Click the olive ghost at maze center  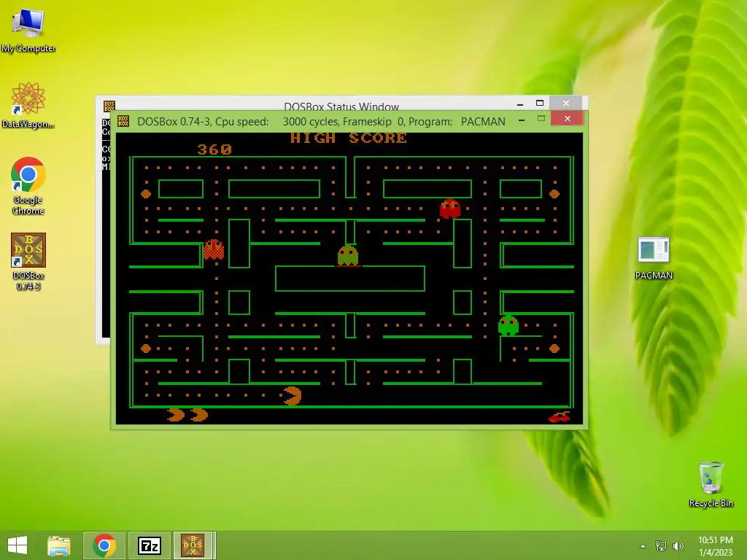pos(348,255)
